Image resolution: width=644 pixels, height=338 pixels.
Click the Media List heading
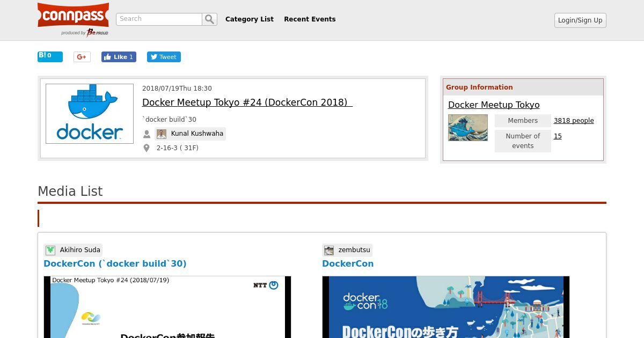pyautogui.click(x=70, y=192)
